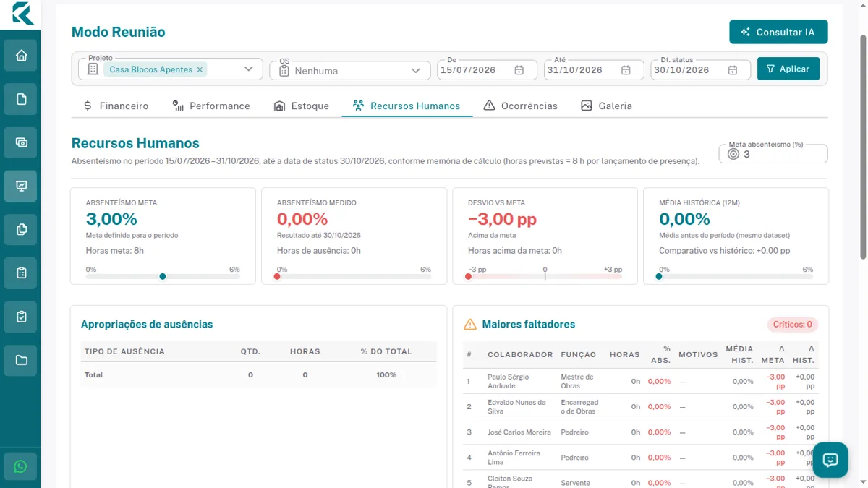The width and height of the screenshot is (868, 488).
Task: Click the Mestre de Obras cell
Action: (x=577, y=381)
